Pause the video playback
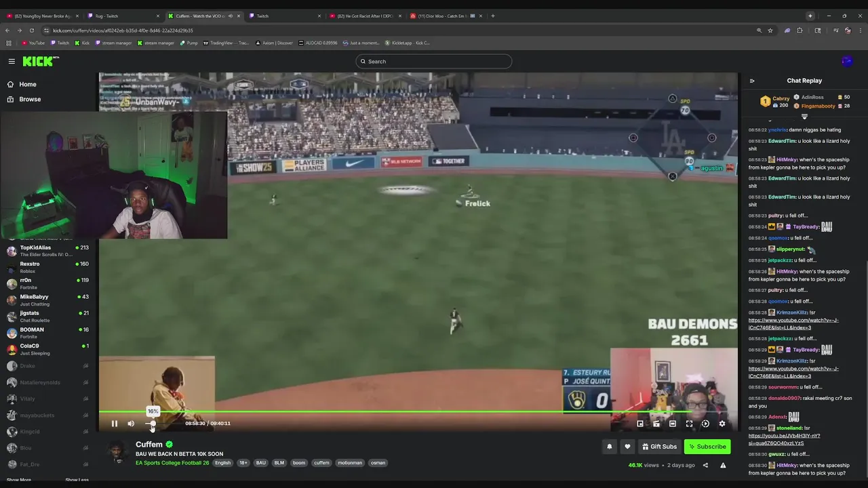The height and width of the screenshot is (488, 868). (114, 424)
